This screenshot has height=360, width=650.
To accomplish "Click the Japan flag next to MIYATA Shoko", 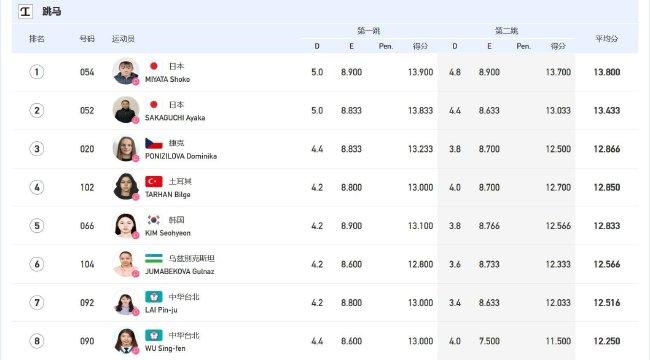I will (x=154, y=66).
